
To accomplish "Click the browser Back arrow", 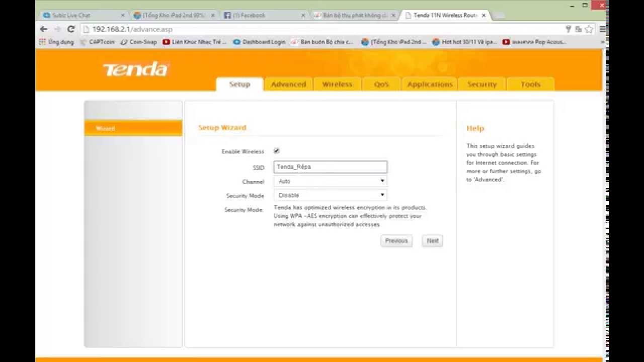I will 44,29.
